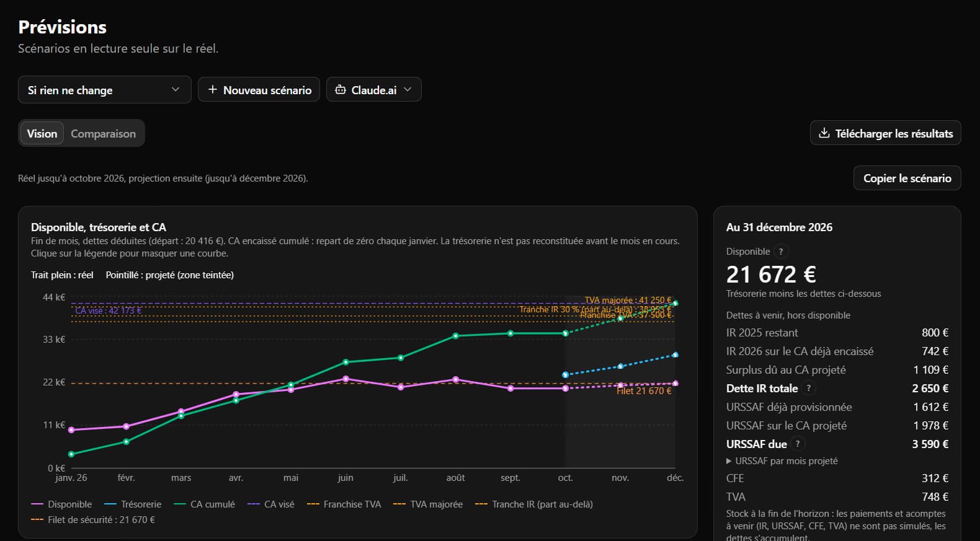Click the January Disponible data point
The width and height of the screenshot is (980, 541).
[x=71, y=430]
